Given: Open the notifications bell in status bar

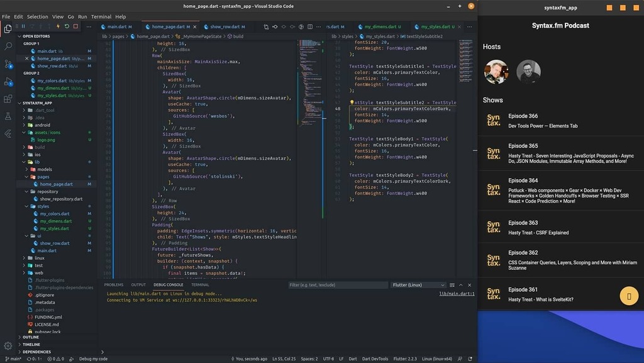Looking at the screenshot, I should click(x=470, y=359).
